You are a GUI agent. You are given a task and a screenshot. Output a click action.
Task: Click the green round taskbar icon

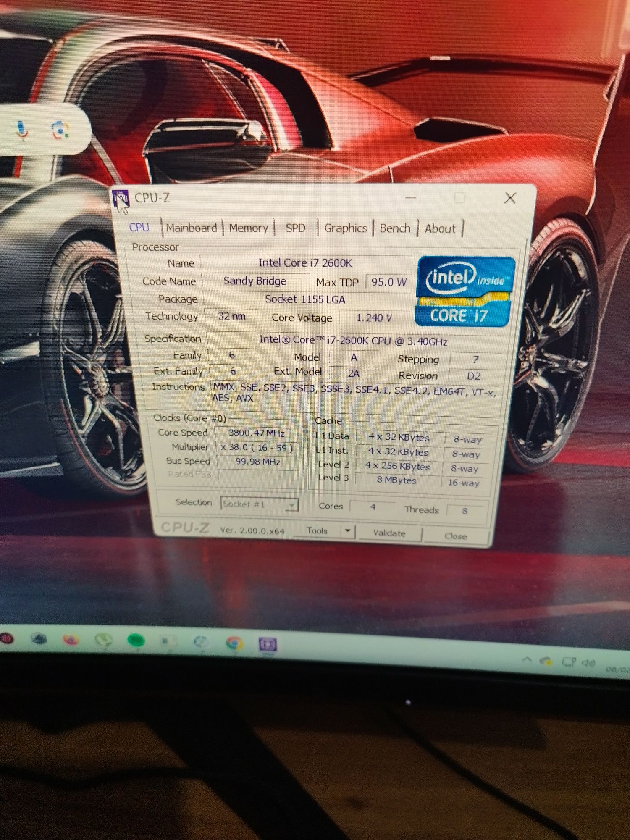tap(136, 641)
